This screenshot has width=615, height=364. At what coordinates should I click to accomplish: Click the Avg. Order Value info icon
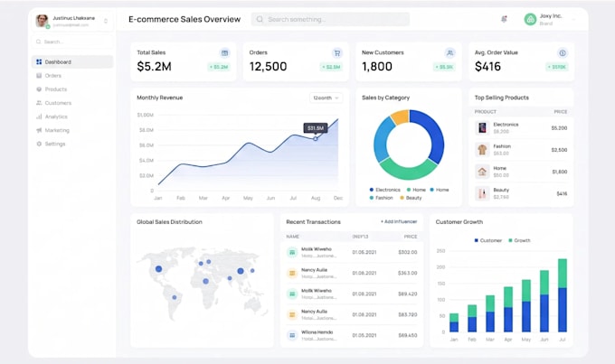pyautogui.click(x=563, y=53)
